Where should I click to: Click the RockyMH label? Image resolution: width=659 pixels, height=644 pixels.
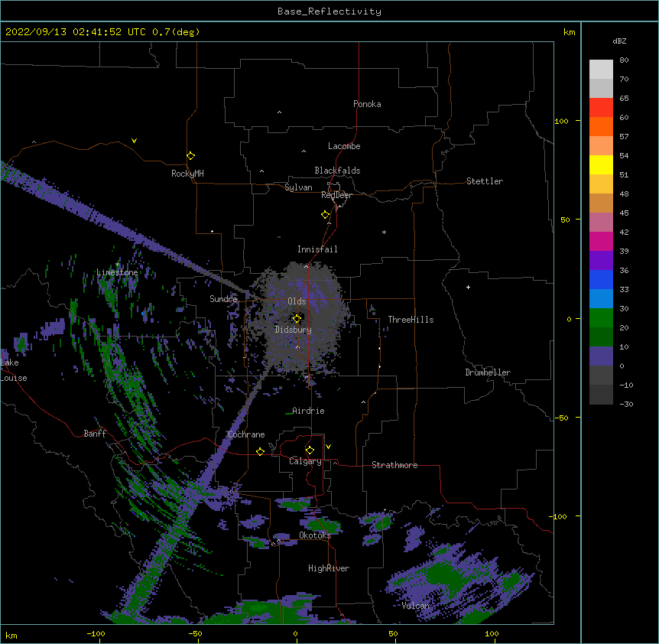pos(187,174)
